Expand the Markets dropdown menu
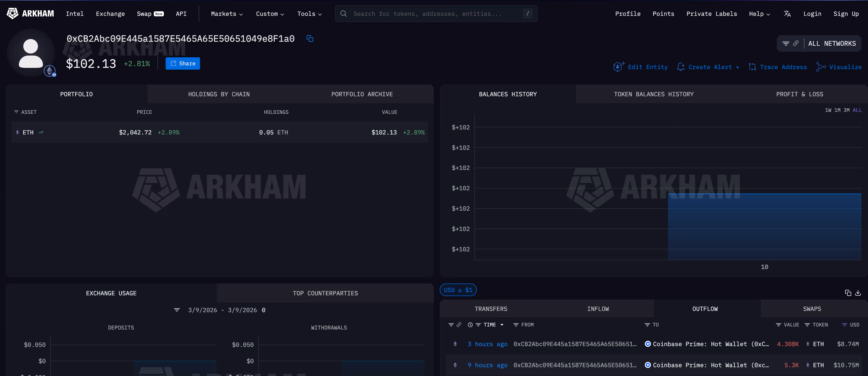Screen dimensions: 868x376 coord(226,14)
